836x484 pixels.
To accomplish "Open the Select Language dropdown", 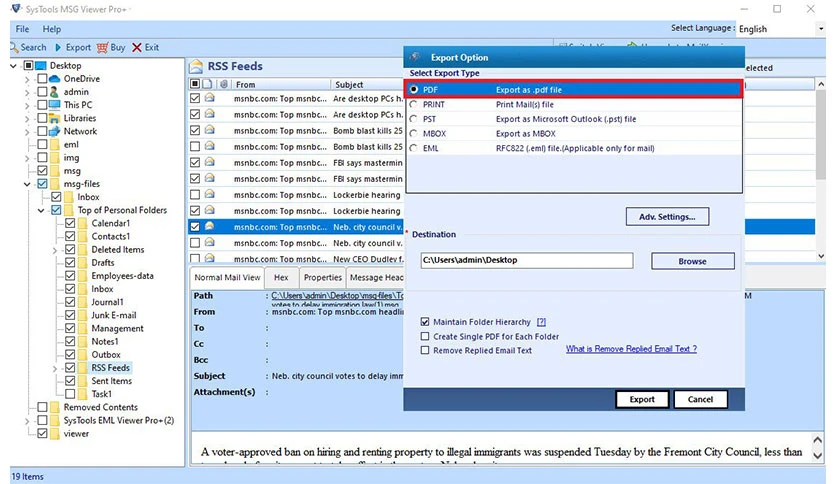I will coord(821,29).
